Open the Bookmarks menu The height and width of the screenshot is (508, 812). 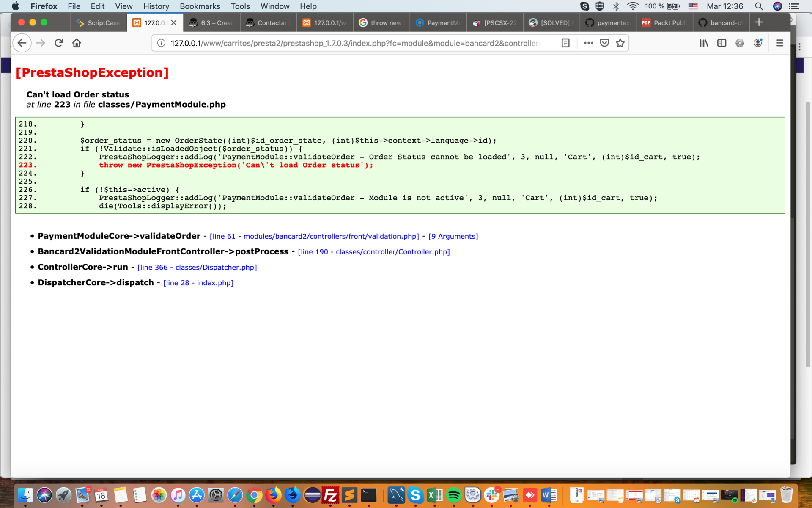click(200, 6)
